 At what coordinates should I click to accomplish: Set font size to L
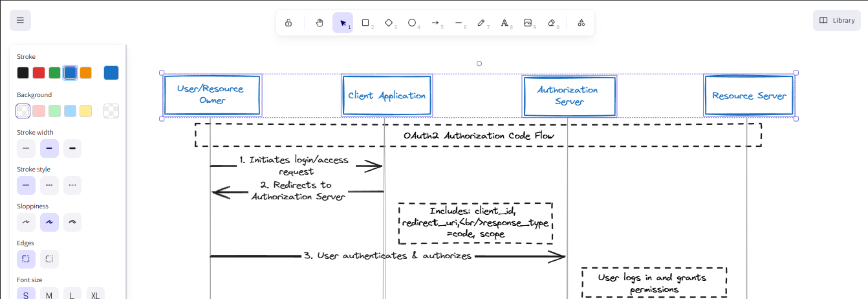[72, 294]
